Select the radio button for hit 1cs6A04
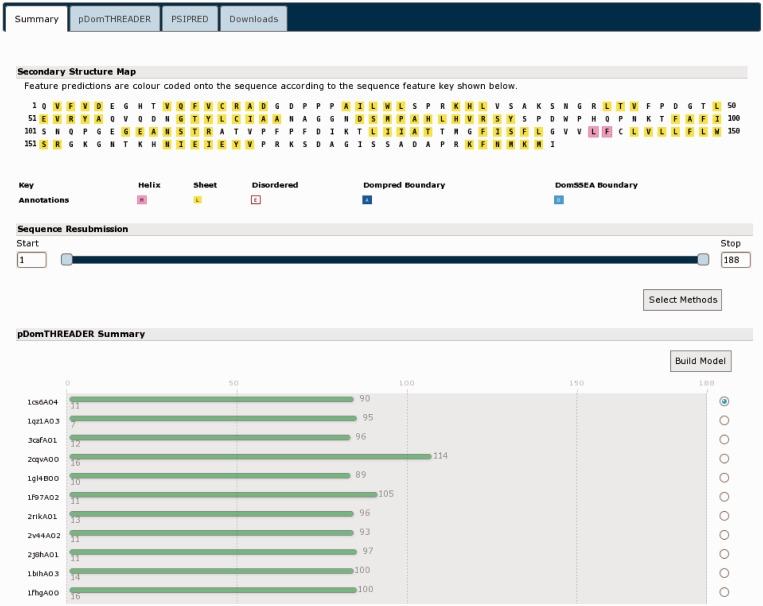The width and height of the screenshot is (763, 606). (724, 401)
